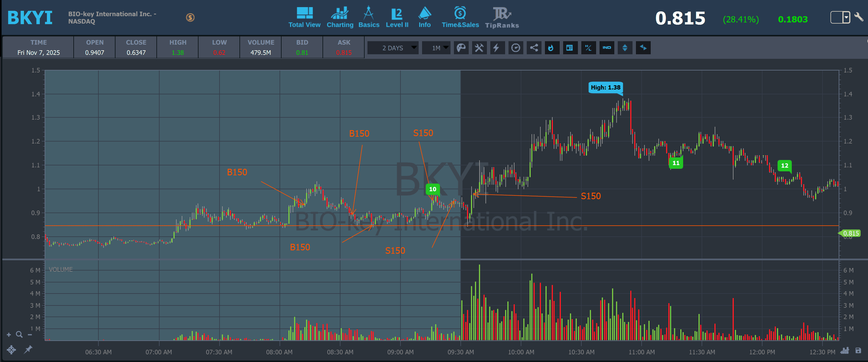Click the save disk icon bottom right
The width and height of the screenshot is (868, 362).
(858, 351)
